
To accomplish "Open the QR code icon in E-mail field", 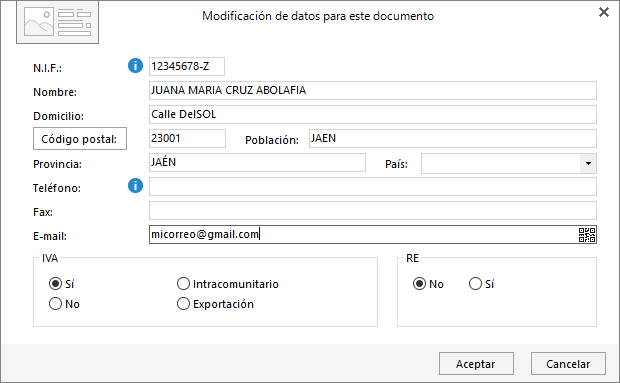I will click(587, 235).
